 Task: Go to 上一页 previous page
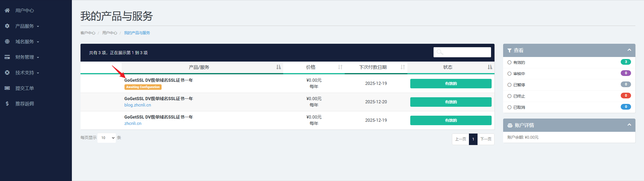click(461, 139)
